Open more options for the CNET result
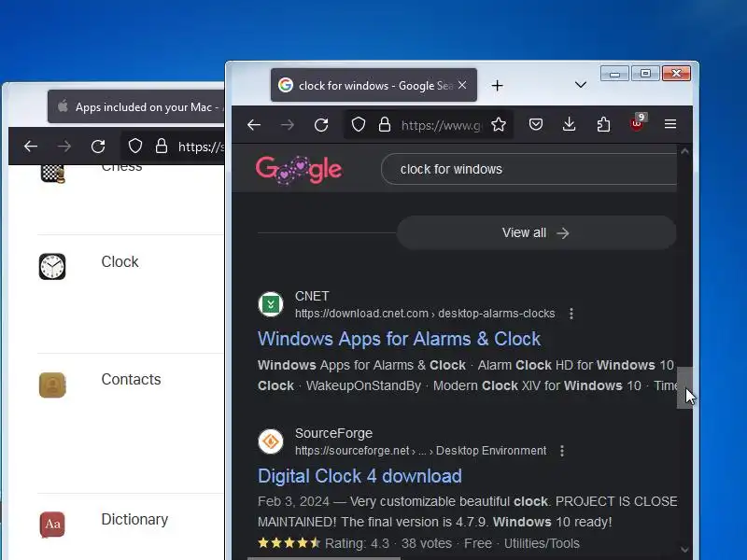 click(571, 314)
